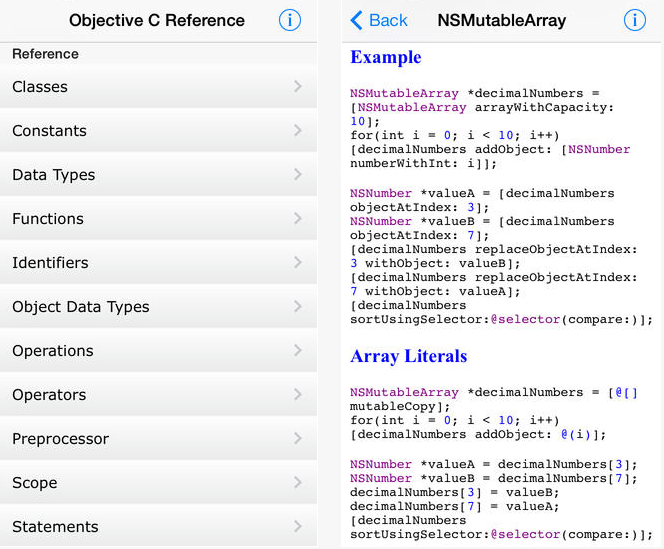The height and width of the screenshot is (549, 664).
Task: Select the Data Types list item
Action: 53,175
